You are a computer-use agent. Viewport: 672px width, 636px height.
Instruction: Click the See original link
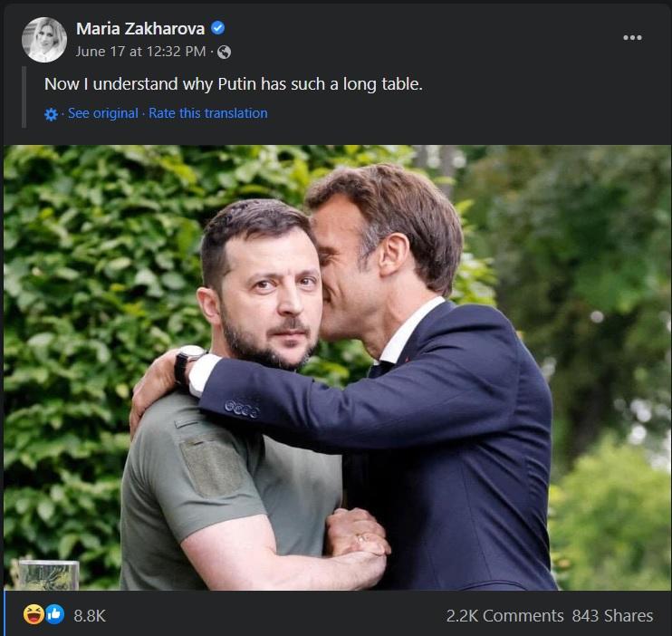103,113
